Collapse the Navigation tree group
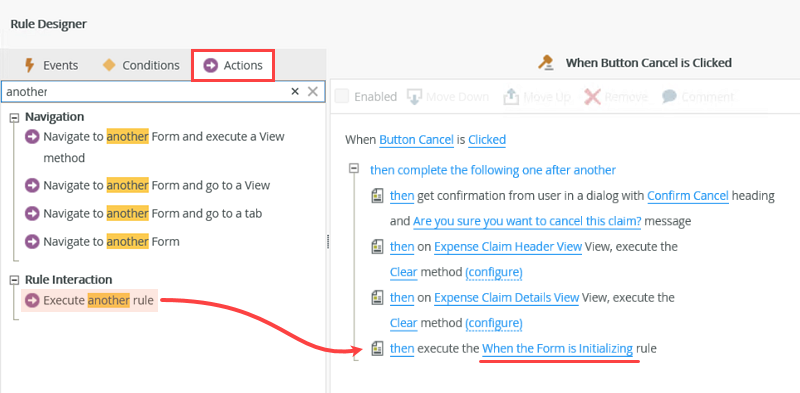 coord(14,117)
